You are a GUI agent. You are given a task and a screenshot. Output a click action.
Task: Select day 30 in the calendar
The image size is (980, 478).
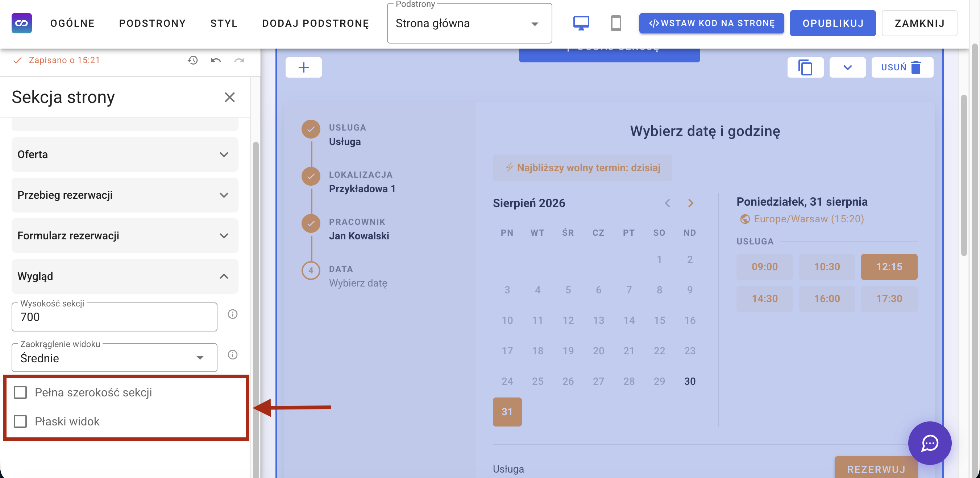coord(690,381)
